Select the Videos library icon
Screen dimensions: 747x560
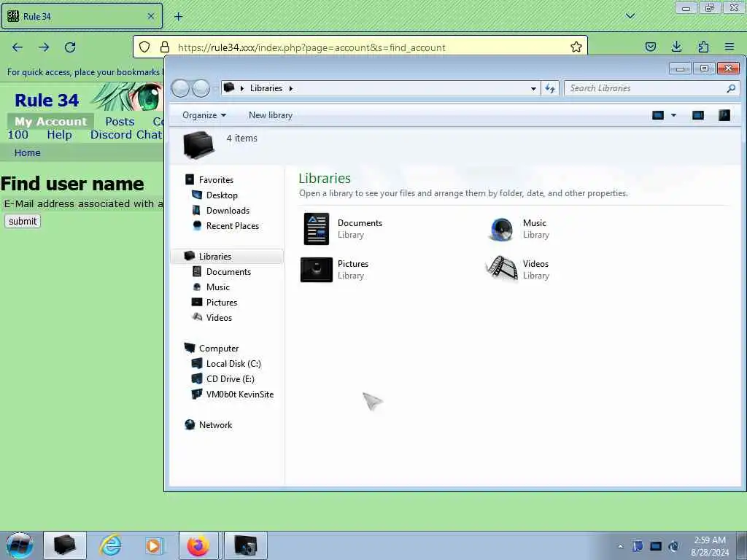point(502,270)
